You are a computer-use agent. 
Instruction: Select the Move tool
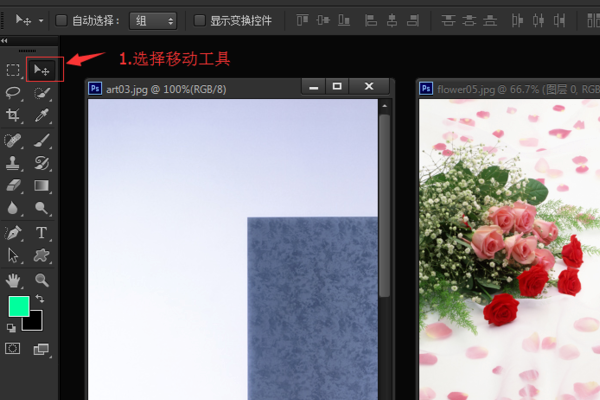tap(42, 69)
